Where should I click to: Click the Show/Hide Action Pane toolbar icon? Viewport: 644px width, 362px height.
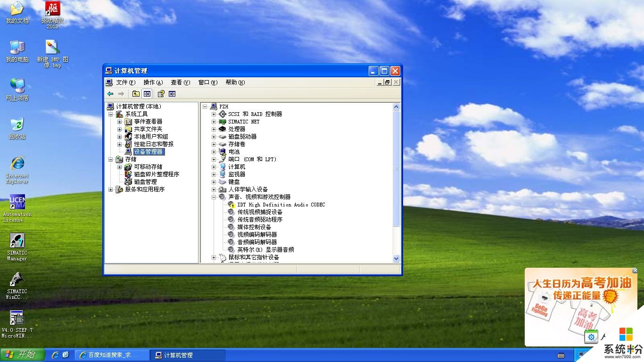(172, 94)
